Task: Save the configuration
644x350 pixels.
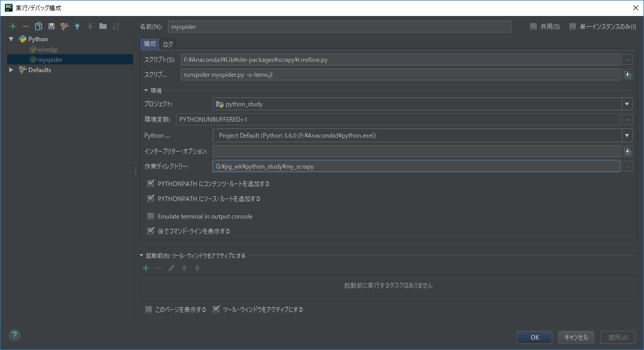Action: [50, 26]
